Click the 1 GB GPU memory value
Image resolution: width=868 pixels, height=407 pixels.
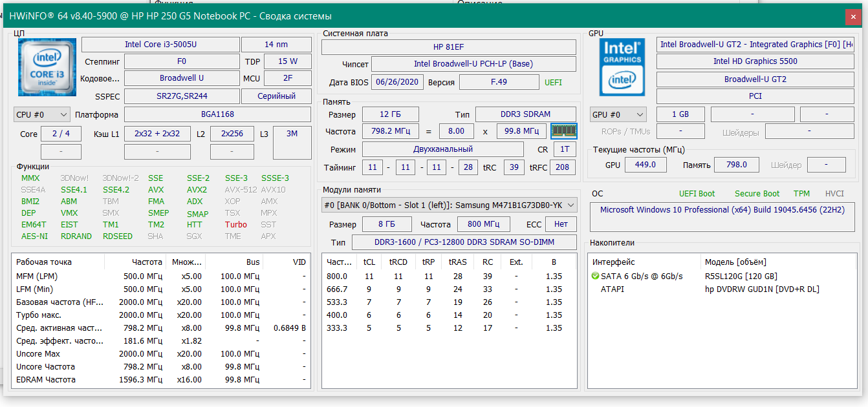pos(680,114)
